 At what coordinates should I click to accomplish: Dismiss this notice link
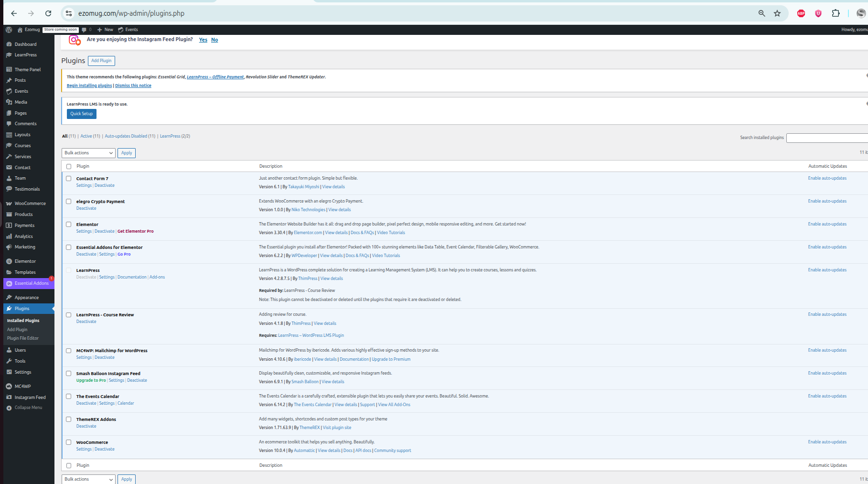click(133, 86)
